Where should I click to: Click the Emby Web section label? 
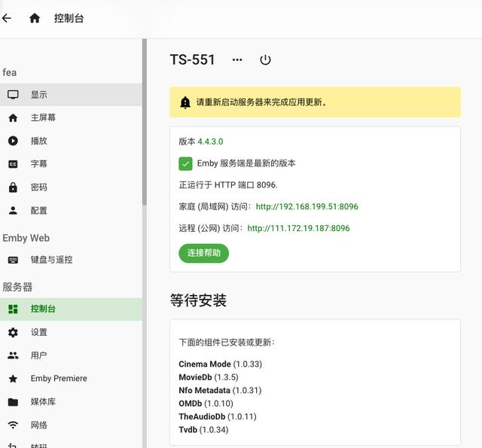click(x=26, y=238)
